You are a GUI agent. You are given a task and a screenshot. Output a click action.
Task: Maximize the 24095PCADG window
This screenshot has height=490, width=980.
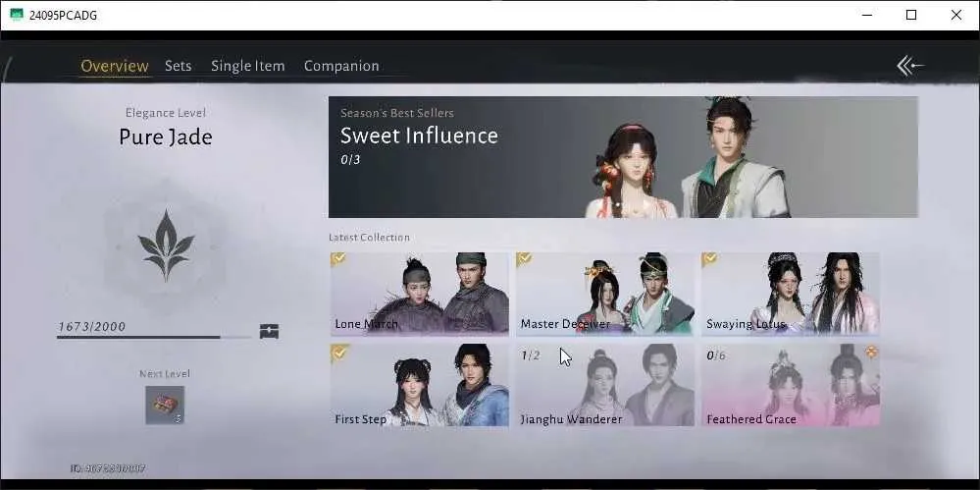(x=911, y=15)
